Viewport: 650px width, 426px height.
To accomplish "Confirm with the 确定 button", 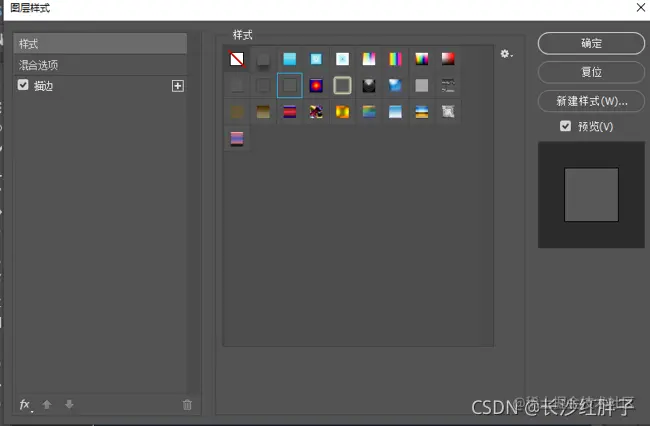I will [591, 43].
